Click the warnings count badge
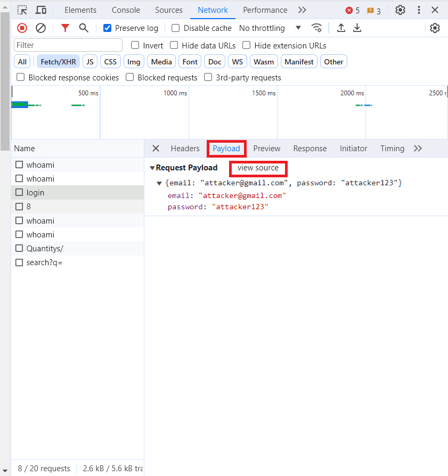 pyautogui.click(x=374, y=11)
